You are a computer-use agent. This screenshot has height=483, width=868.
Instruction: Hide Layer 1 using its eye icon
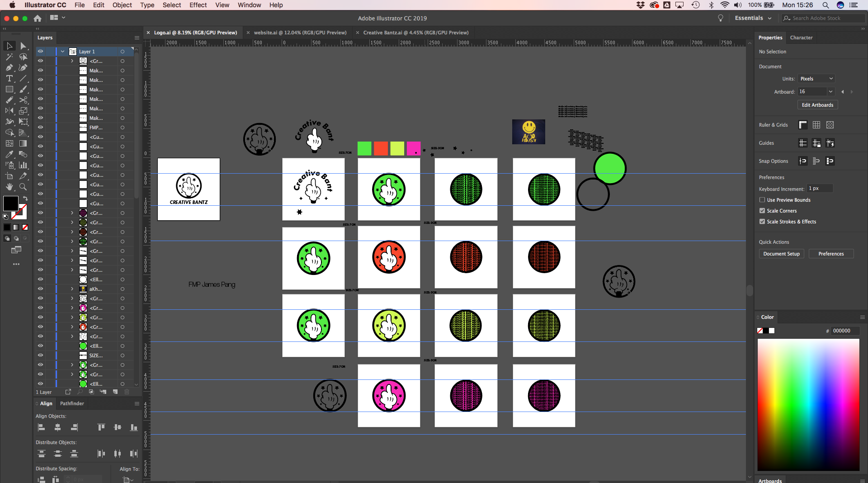pos(40,52)
